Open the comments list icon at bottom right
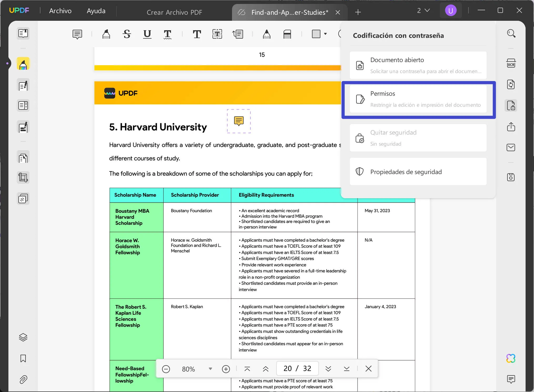This screenshot has height=392, width=534. [511, 379]
